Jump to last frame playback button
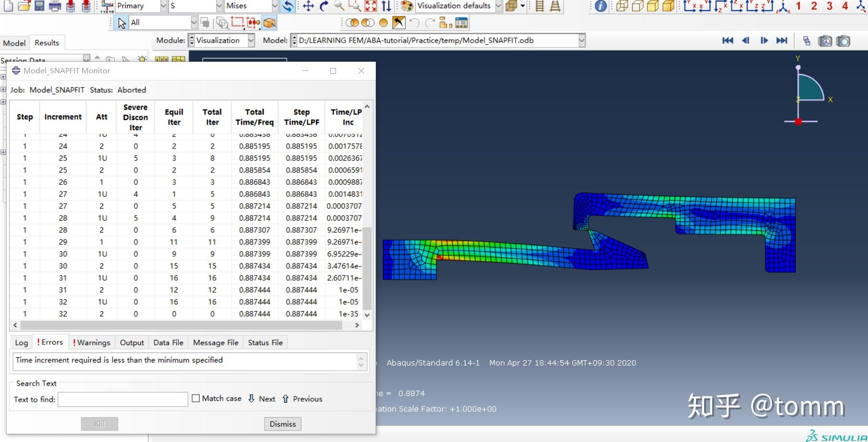The width and height of the screenshot is (868, 442). [782, 41]
